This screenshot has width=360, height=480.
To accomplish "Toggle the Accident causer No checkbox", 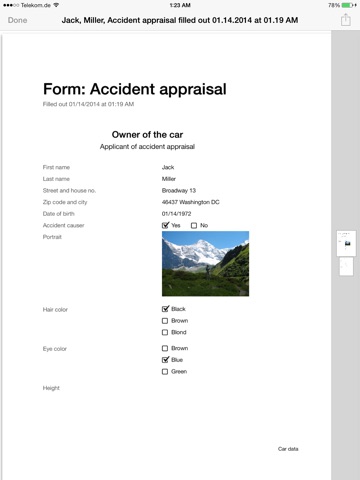I will coord(194,226).
